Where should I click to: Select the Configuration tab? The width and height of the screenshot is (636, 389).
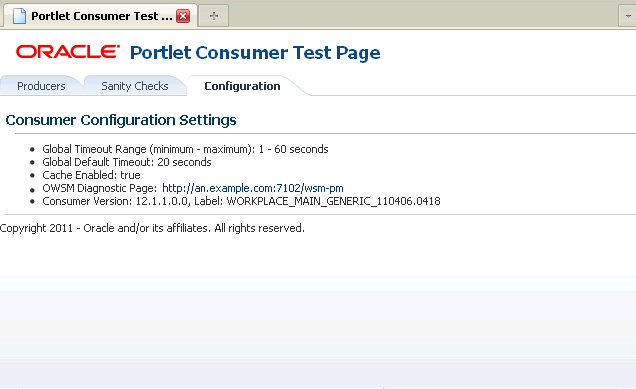(x=242, y=86)
